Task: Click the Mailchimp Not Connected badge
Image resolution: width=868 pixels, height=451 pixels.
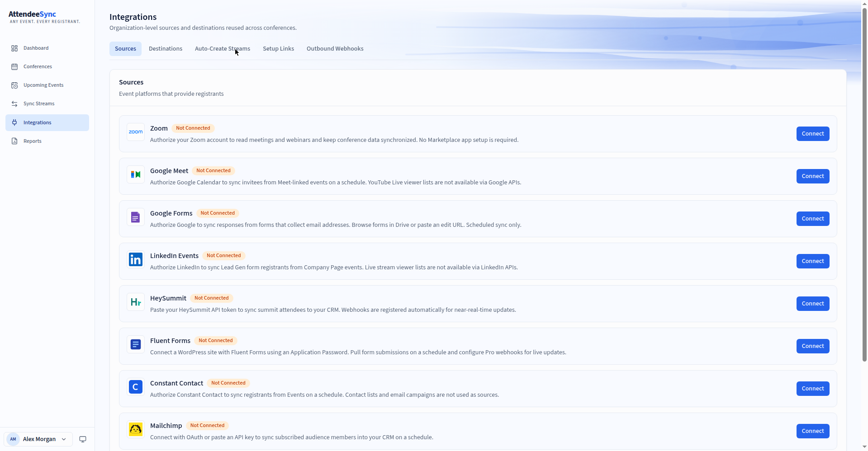Action: pyautogui.click(x=207, y=426)
